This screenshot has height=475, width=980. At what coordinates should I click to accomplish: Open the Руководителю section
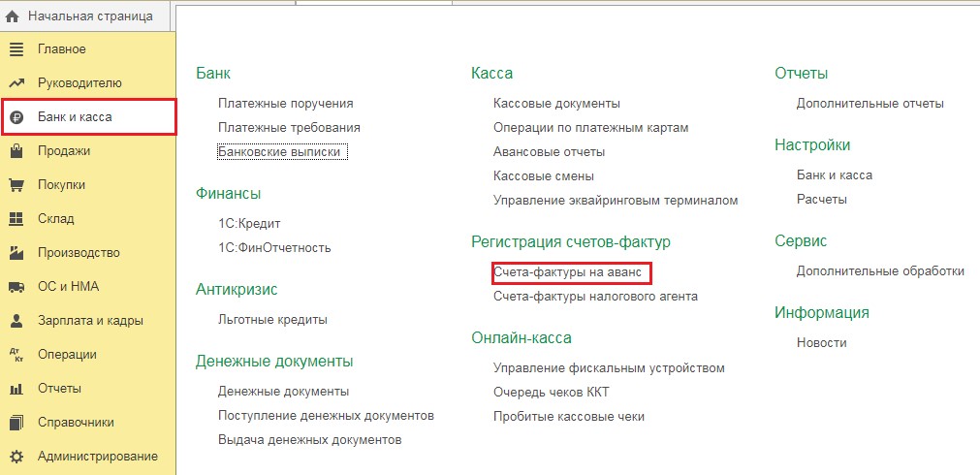coord(88,83)
